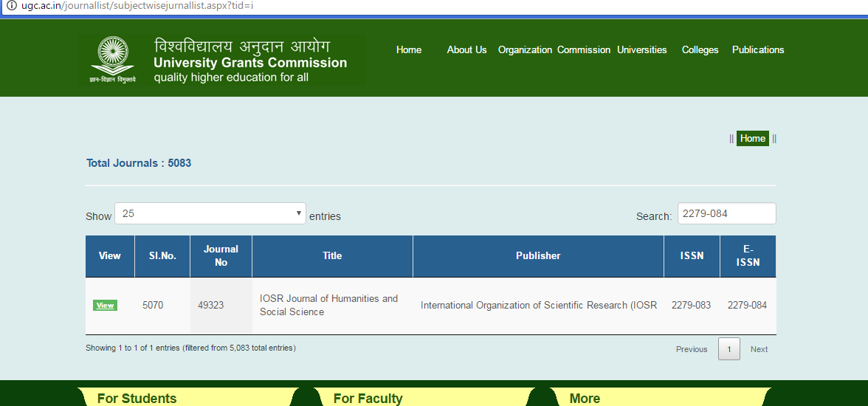Click the UGC emblem logo
Image resolution: width=868 pixels, height=406 pixels.
pyautogui.click(x=113, y=59)
